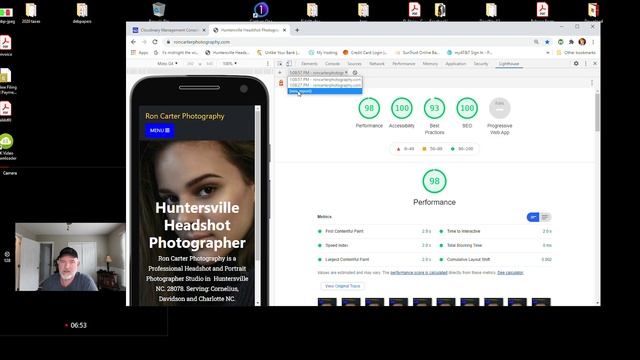The image size is (640, 360).
Task: Switch to the Console tab
Action: pyautogui.click(x=332, y=64)
